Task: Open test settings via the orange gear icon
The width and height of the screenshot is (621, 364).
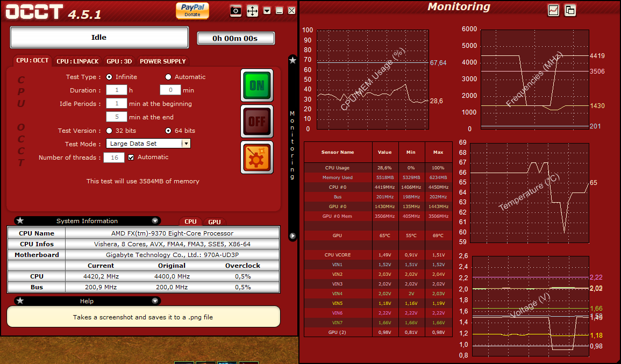Action: click(x=257, y=157)
